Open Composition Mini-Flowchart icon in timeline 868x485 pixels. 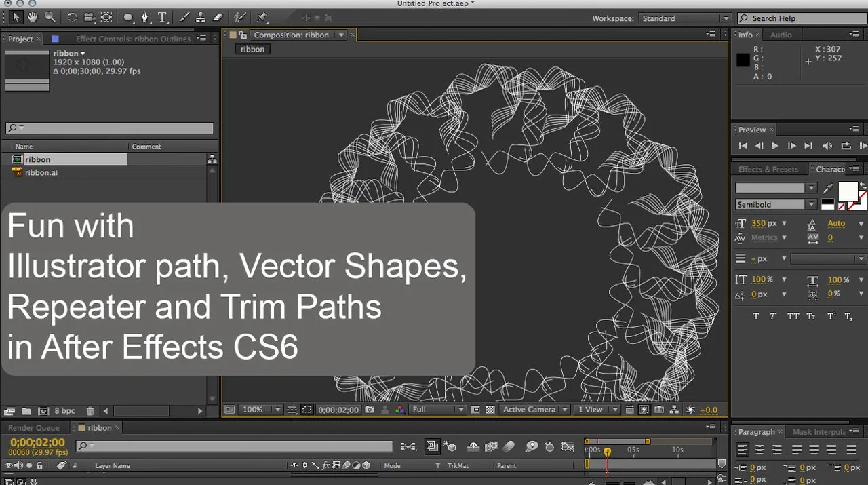coord(409,446)
